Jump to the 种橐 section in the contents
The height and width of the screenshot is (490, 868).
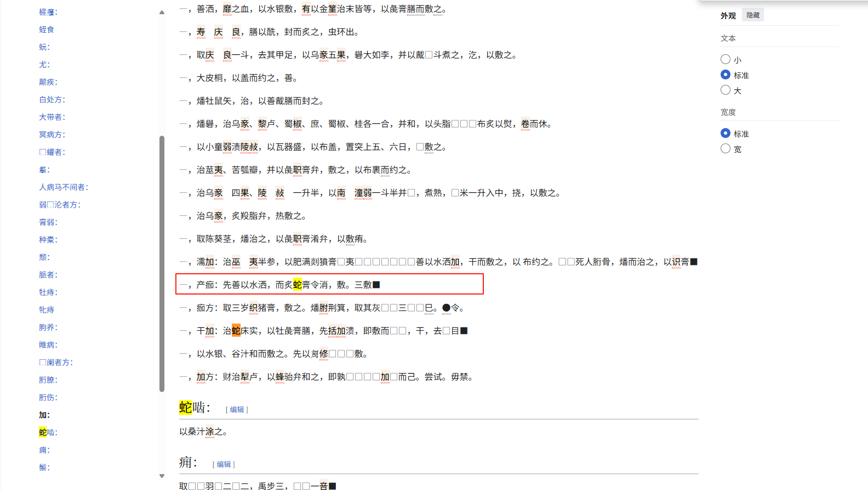coord(48,240)
